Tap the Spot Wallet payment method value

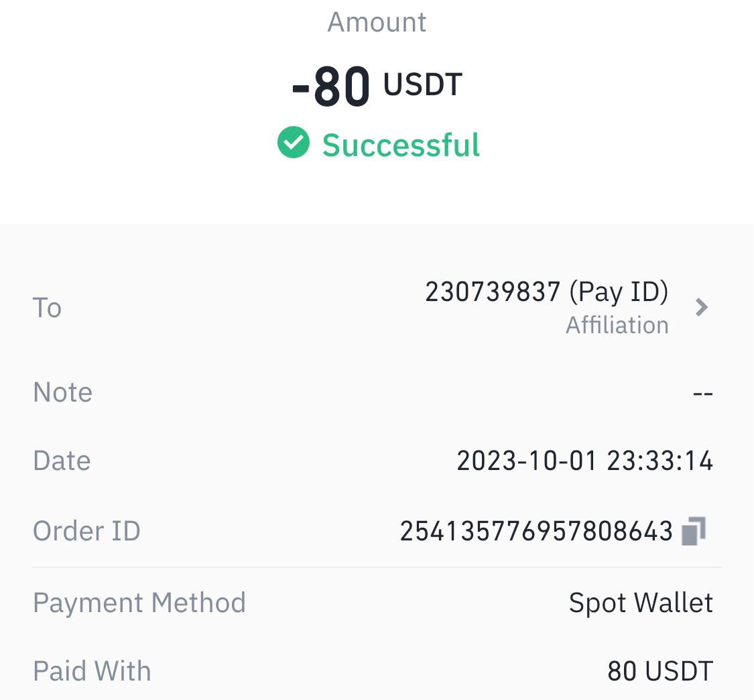click(x=641, y=603)
